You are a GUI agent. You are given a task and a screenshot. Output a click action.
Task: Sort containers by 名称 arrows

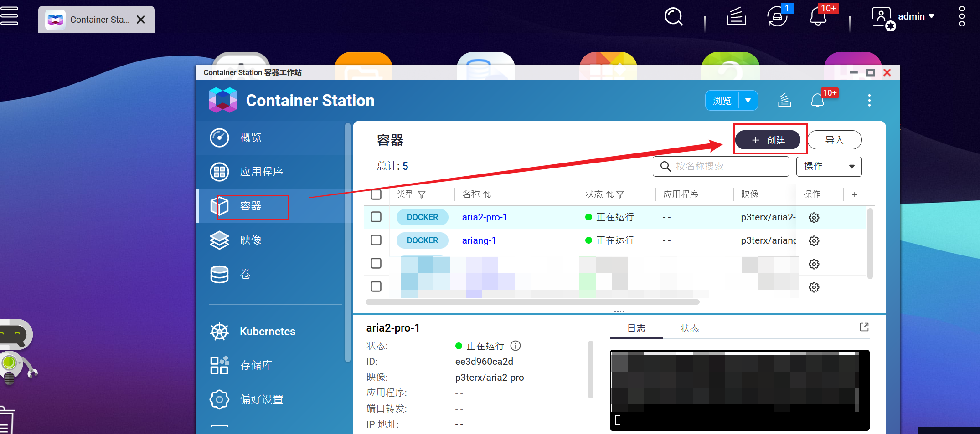click(x=487, y=194)
